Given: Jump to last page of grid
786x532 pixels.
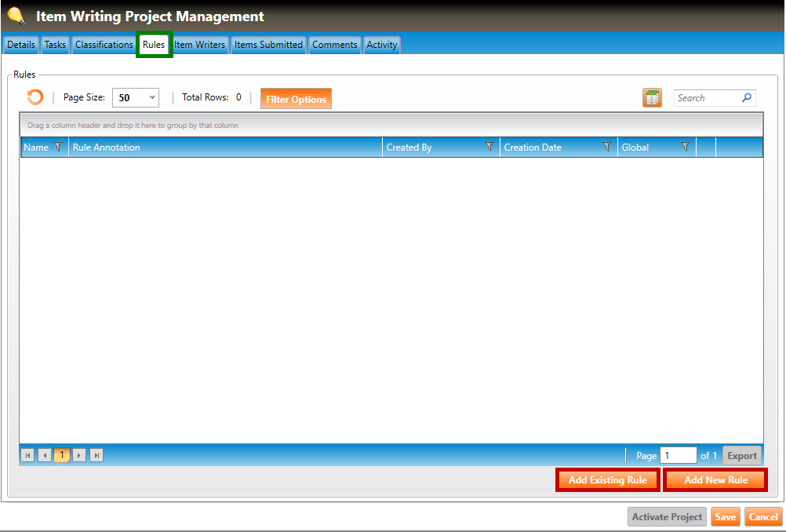Looking at the screenshot, I should point(96,455).
